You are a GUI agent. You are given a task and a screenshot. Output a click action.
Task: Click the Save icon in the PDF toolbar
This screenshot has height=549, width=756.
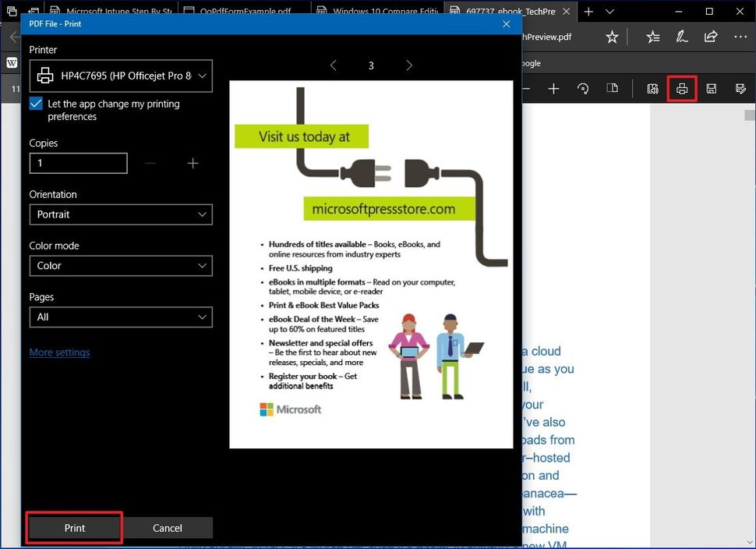coord(711,88)
